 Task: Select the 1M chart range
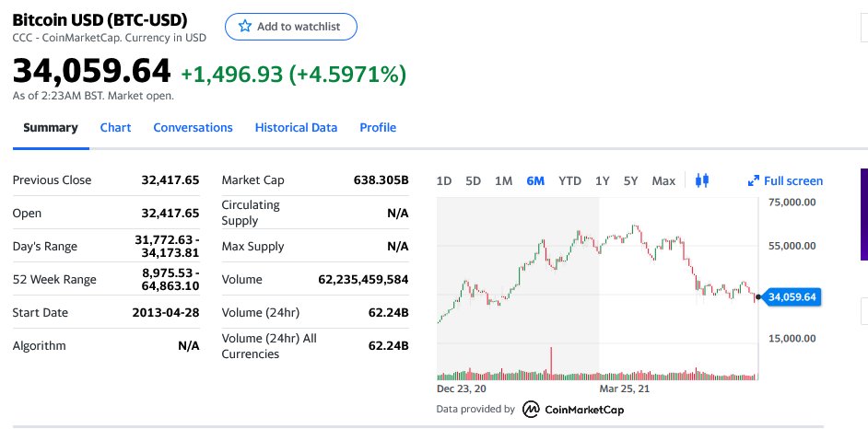click(x=503, y=180)
